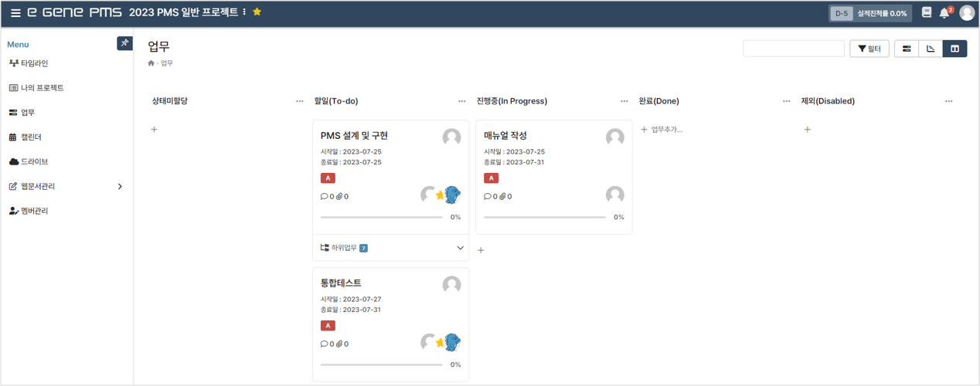Switch to Gantt chart view

tap(931, 49)
